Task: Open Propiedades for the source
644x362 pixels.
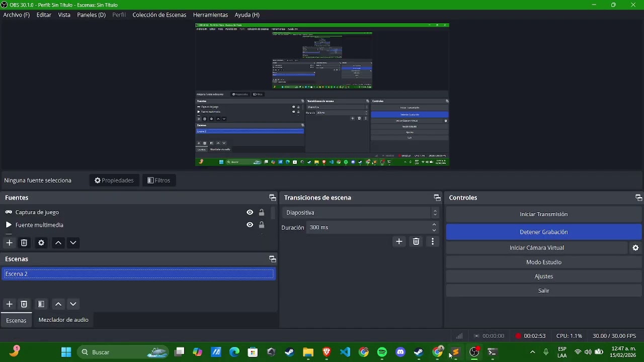Action: (x=114, y=180)
